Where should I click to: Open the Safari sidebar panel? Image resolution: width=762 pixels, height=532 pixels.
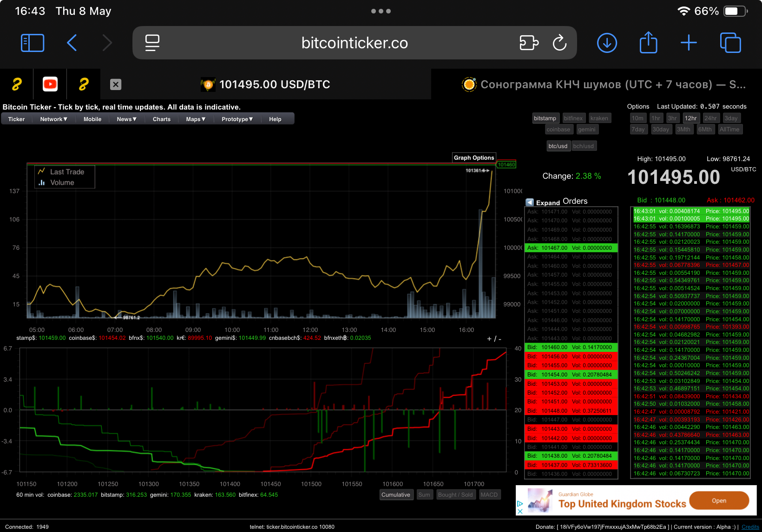point(33,43)
